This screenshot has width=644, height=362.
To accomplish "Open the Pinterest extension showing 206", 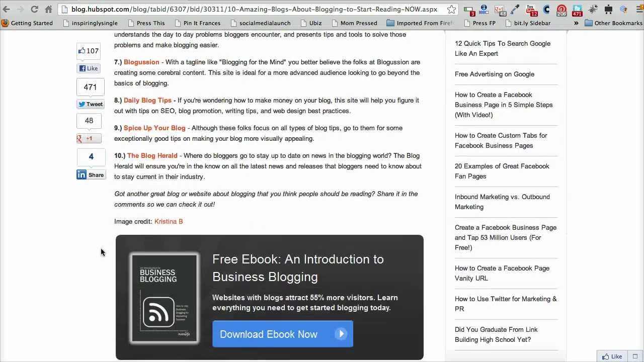I will coord(561,10).
